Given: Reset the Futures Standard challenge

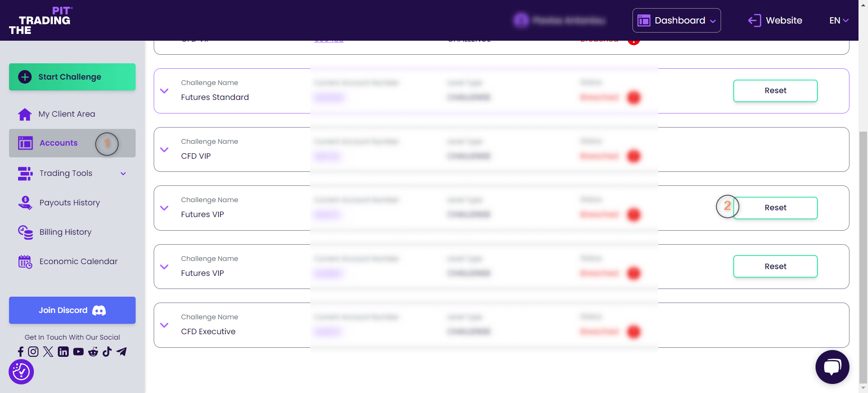Looking at the screenshot, I should [x=775, y=91].
